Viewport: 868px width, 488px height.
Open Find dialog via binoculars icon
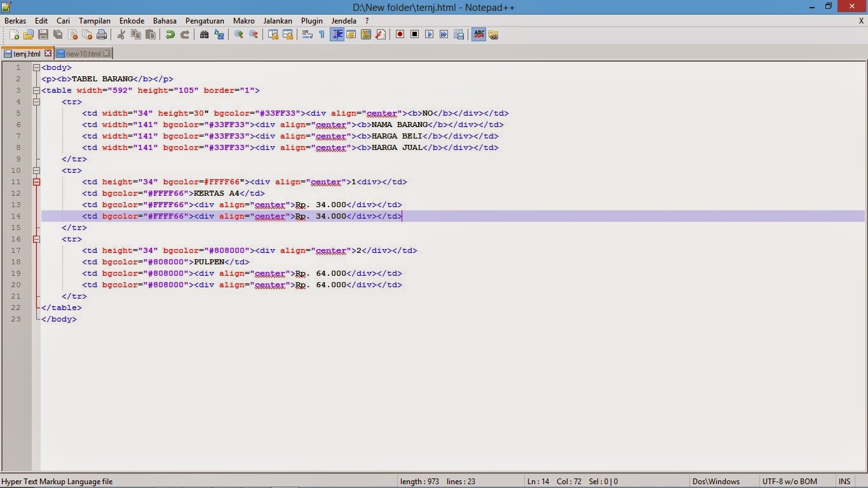[204, 34]
